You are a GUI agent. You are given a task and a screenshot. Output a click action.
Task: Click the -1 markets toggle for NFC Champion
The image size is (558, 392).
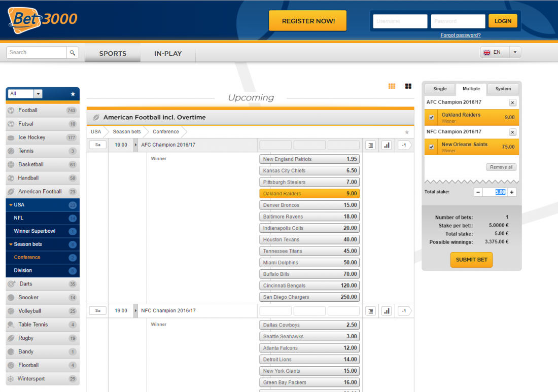pyautogui.click(x=404, y=311)
